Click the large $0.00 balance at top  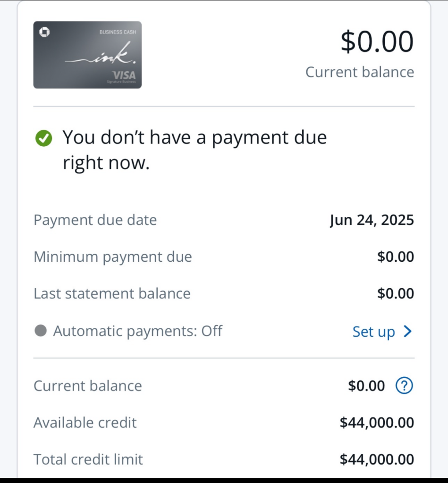(377, 42)
